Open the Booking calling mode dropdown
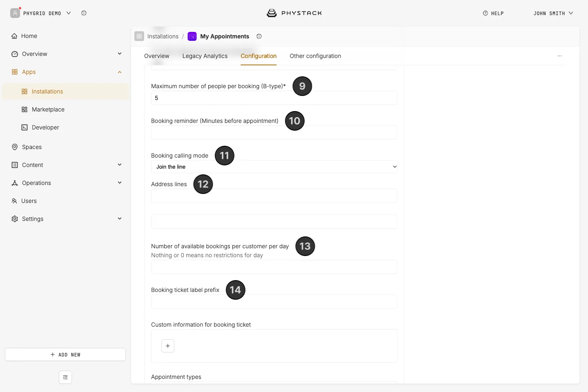The image size is (588, 392). [274, 167]
